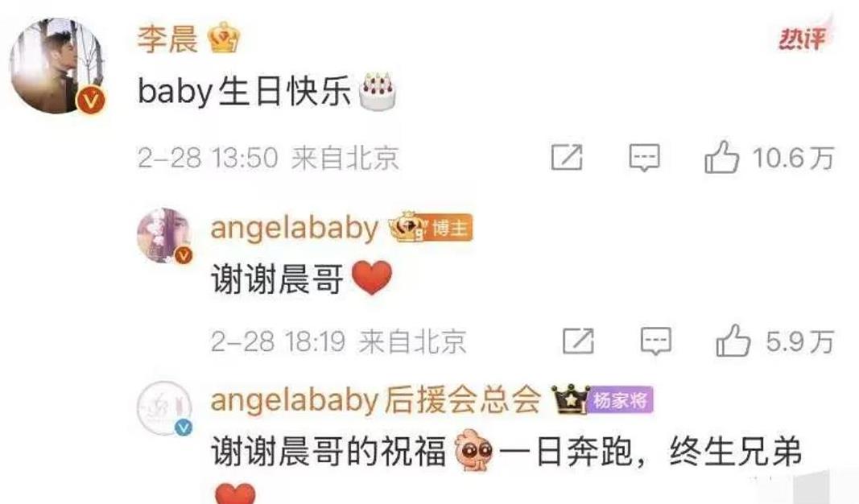Open angelababy username link
This screenshot has width=859, height=504.
coord(295,228)
